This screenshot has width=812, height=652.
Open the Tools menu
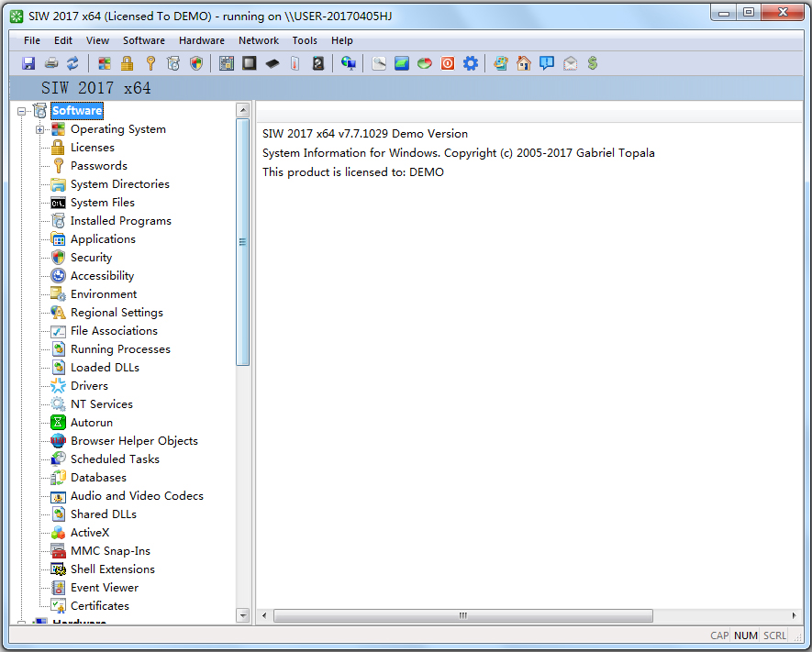305,40
